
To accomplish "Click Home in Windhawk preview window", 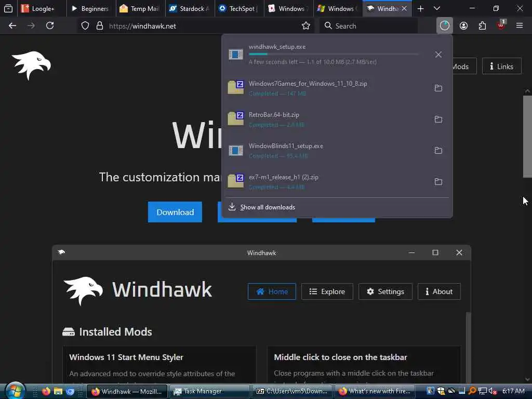I will coord(272,291).
